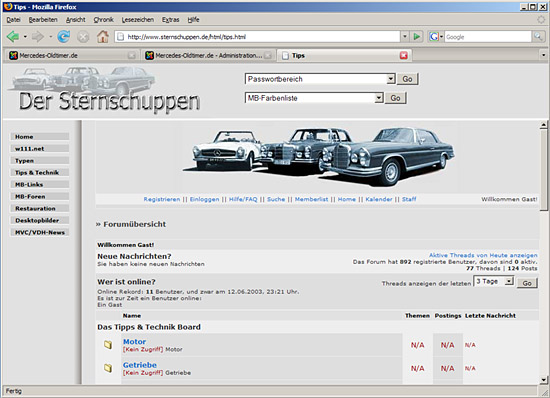Open the Hilfe menu
Screen dimensions: 550x398
[193, 20]
